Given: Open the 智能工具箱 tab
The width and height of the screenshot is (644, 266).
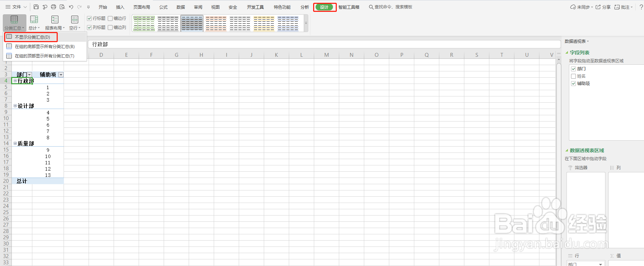Looking at the screenshot, I should coord(349,7).
